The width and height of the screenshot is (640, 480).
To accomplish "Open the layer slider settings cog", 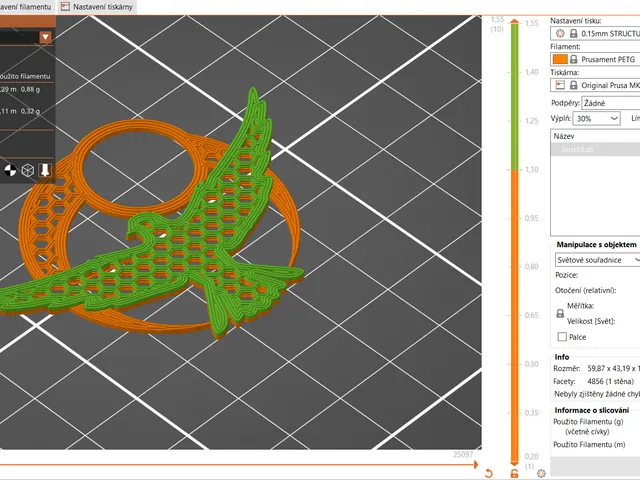I will tap(541, 473).
